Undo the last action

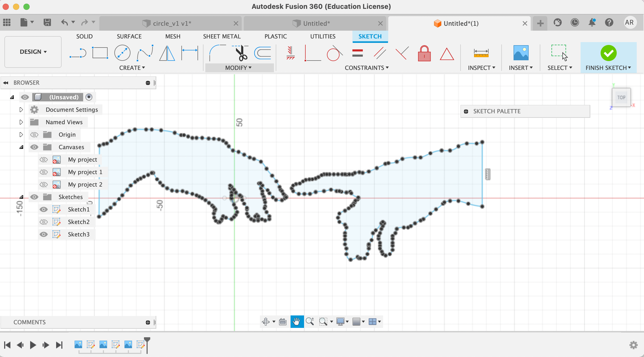tap(64, 23)
